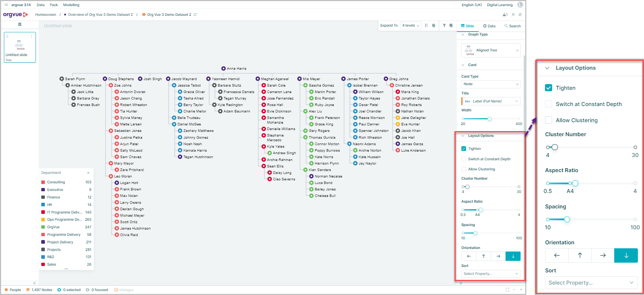Open the Sort Select Property dropdown in properties panel
644x295 pixels.
(x=491, y=274)
